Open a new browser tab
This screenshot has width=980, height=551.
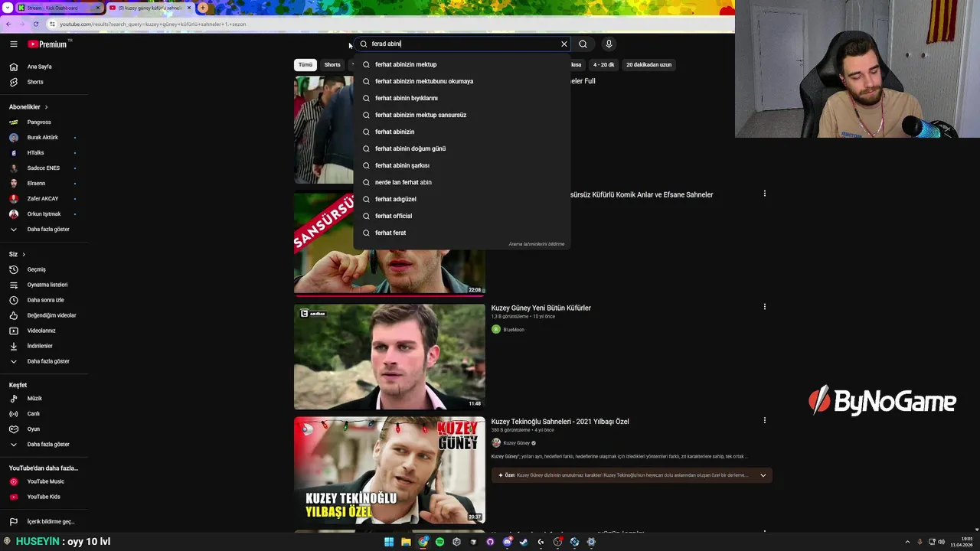pos(203,8)
